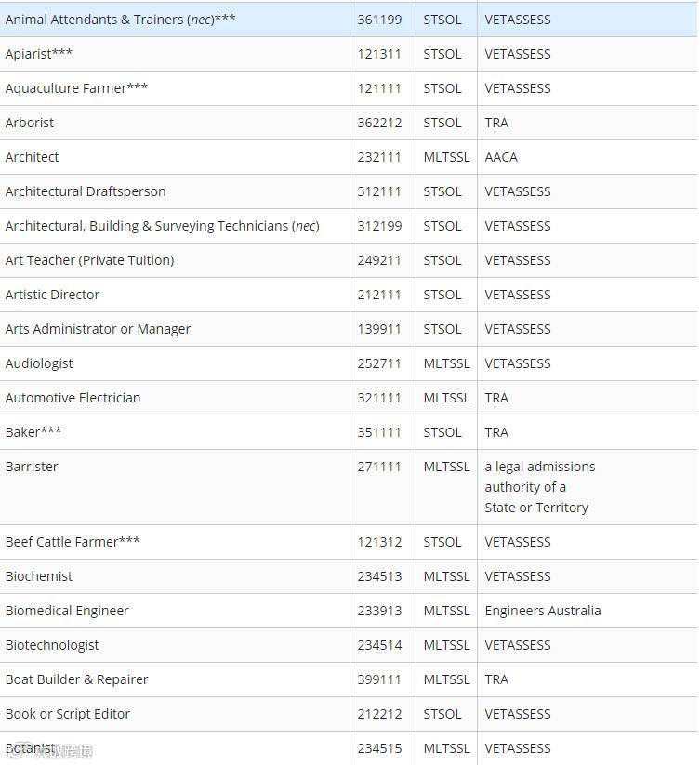
Task: Click Art Teacher (Private Tuition) entry
Action: (90, 260)
